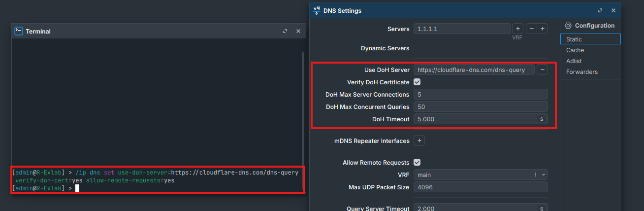The width and height of the screenshot is (644, 211).
Task: Open the VRF field's three-dot options
Action: point(536,175)
